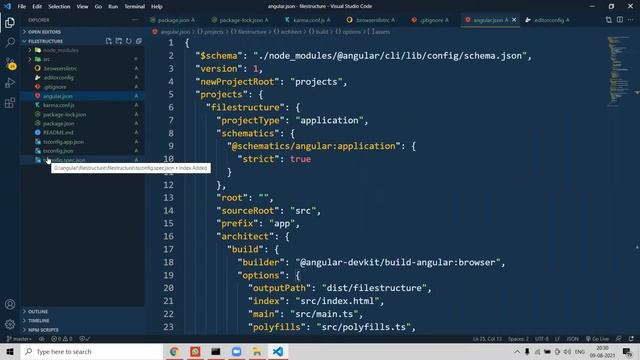Image resolution: width=640 pixels, height=360 pixels.
Task: Click Windows Start button
Action: pos(10,351)
